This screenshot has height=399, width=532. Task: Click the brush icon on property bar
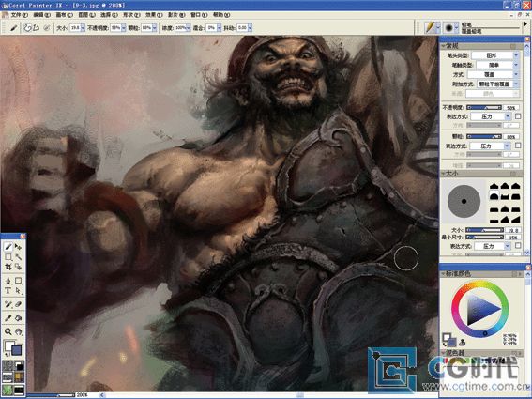(13, 28)
